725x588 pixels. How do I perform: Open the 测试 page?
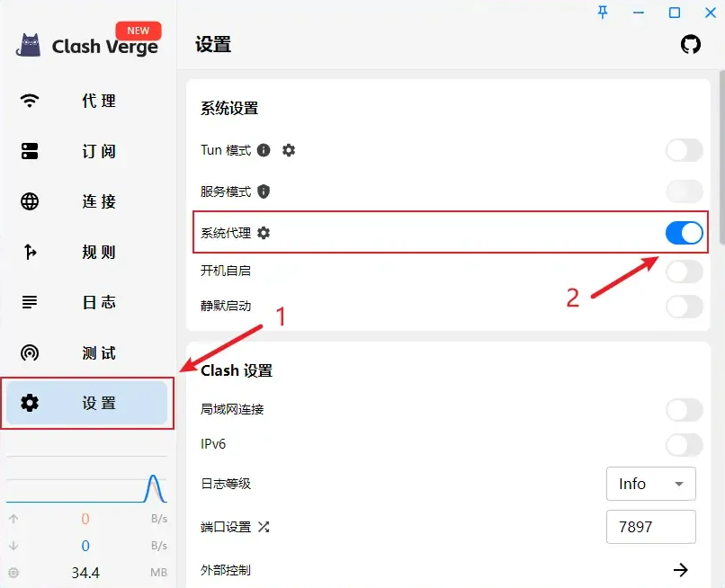(99, 352)
